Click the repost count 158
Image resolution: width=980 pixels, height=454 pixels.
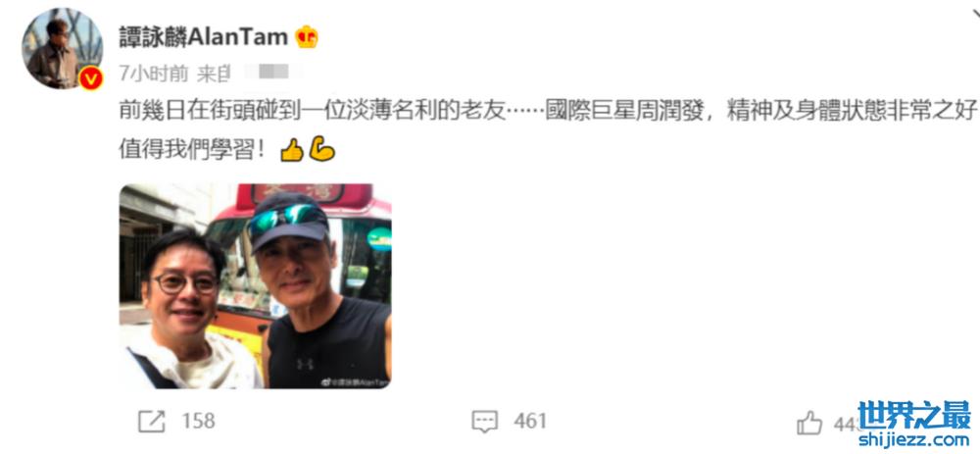[x=198, y=421]
